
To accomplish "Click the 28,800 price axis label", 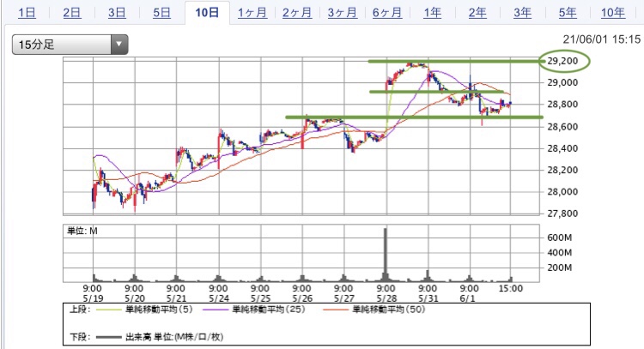I will [562, 104].
